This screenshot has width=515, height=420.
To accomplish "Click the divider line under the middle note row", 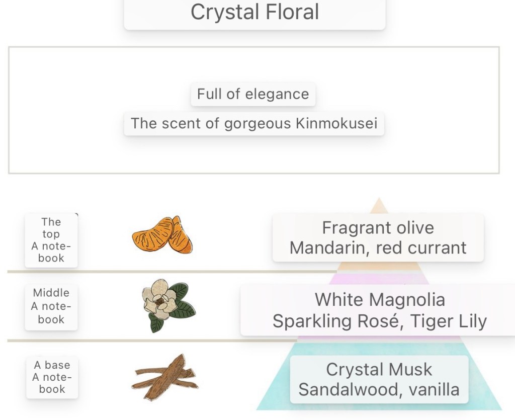I will coord(151,341).
